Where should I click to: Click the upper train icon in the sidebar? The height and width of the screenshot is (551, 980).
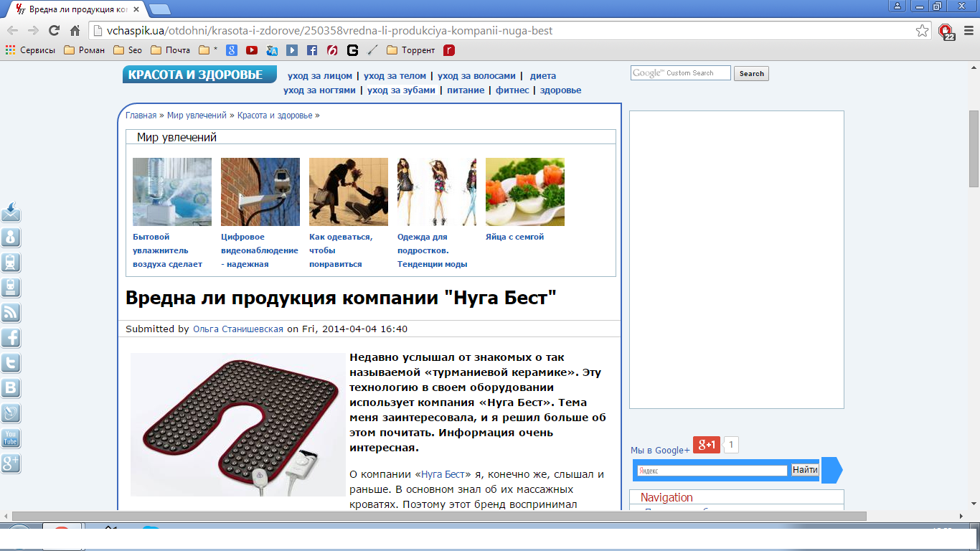11,263
